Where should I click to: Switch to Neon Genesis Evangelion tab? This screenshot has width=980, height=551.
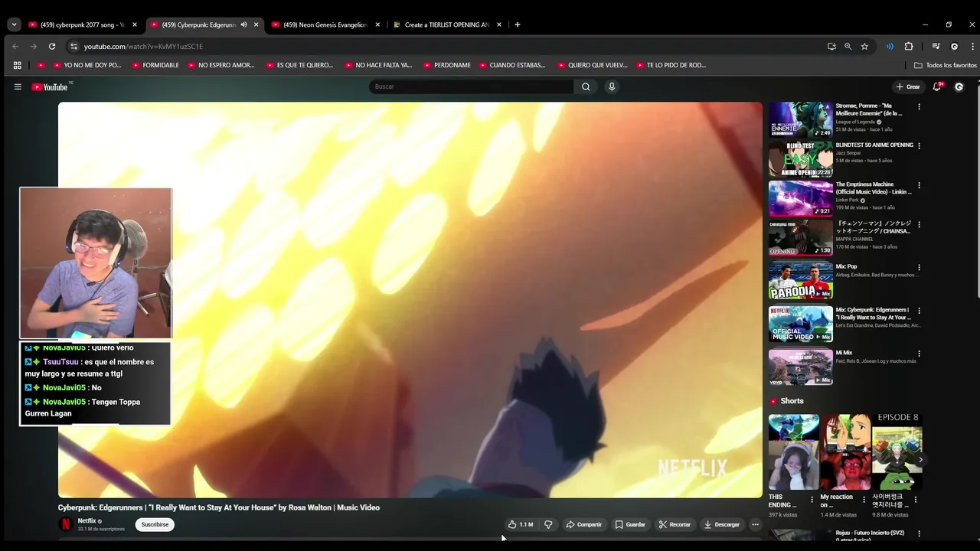(x=325, y=24)
